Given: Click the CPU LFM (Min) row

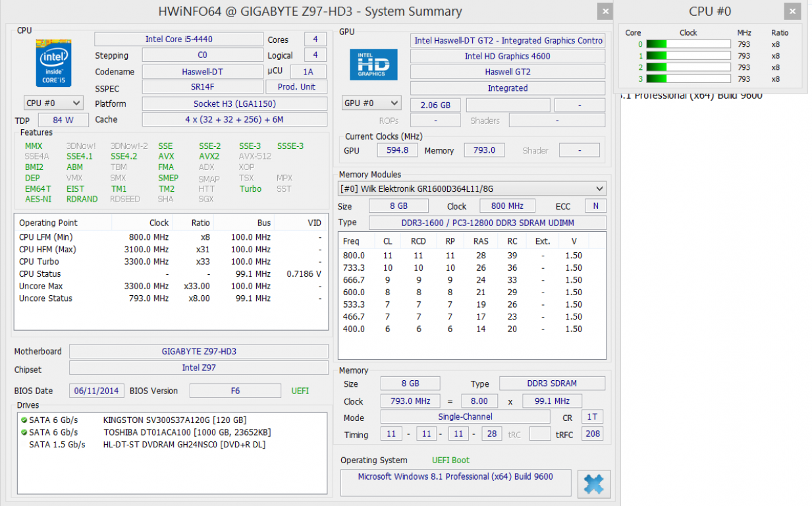Looking at the screenshot, I should pyautogui.click(x=171, y=237).
